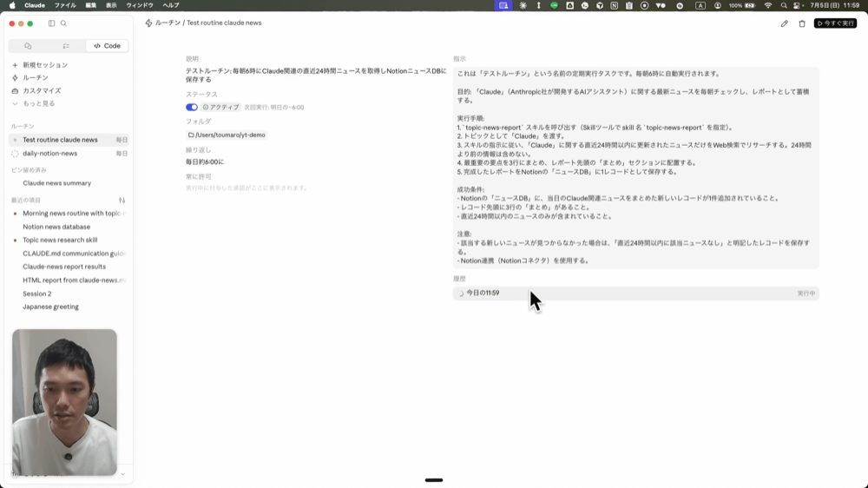The image size is (868, 488).
Task: Open the ヘルプ menu
Action: click(x=170, y=5)
